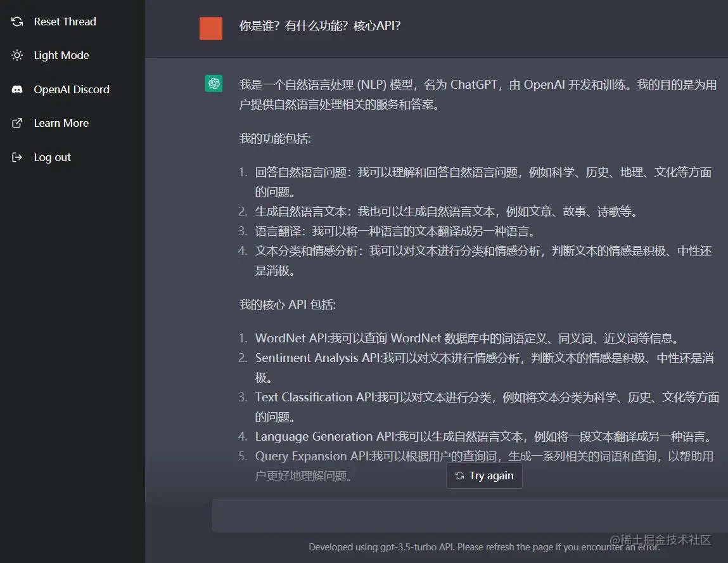Viewport: 728px width, 563px height.
Task: Click the green ChatGPT logo avatar
Action: tap(214, 84)
